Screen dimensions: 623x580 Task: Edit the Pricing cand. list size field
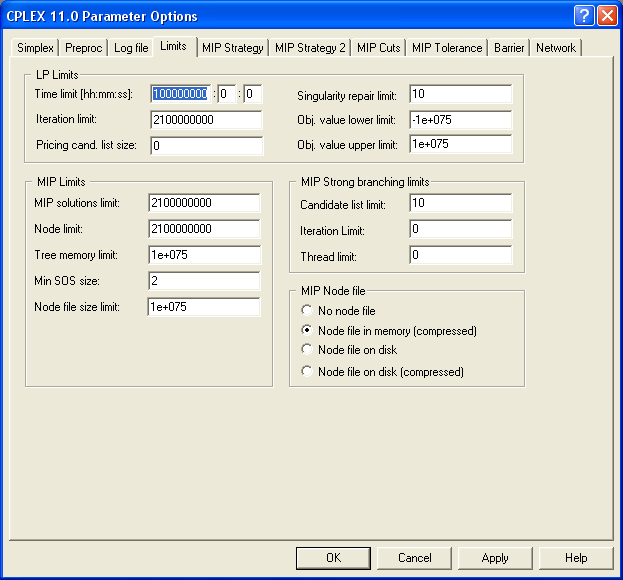pyautogui.click(x=207, y=146)
